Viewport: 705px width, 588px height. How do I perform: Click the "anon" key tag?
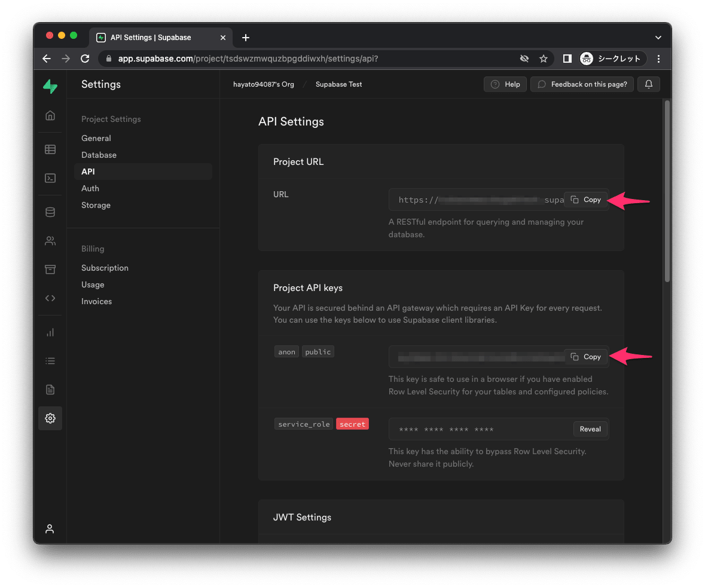286,352
